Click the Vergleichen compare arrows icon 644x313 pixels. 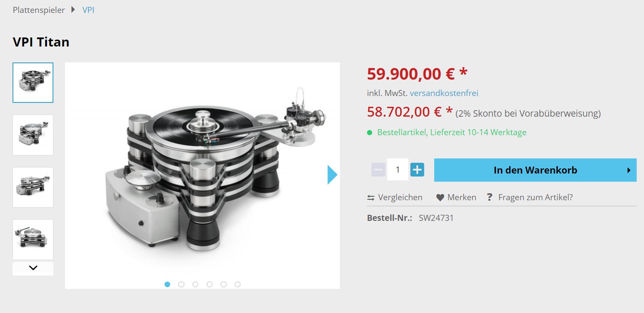[371, 198]
